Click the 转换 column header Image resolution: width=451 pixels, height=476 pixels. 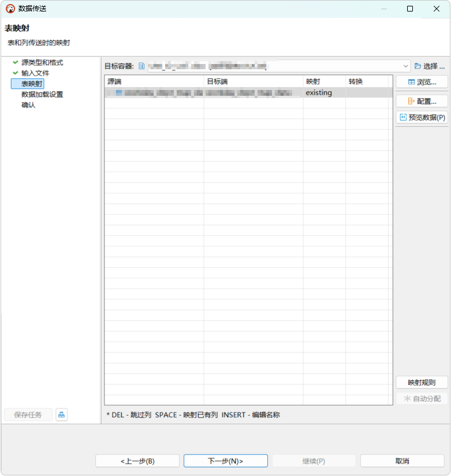click(367, 81)
